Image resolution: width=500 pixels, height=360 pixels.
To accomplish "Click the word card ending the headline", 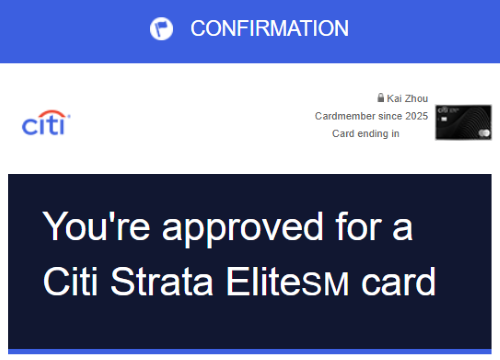I will coord(399,282).
